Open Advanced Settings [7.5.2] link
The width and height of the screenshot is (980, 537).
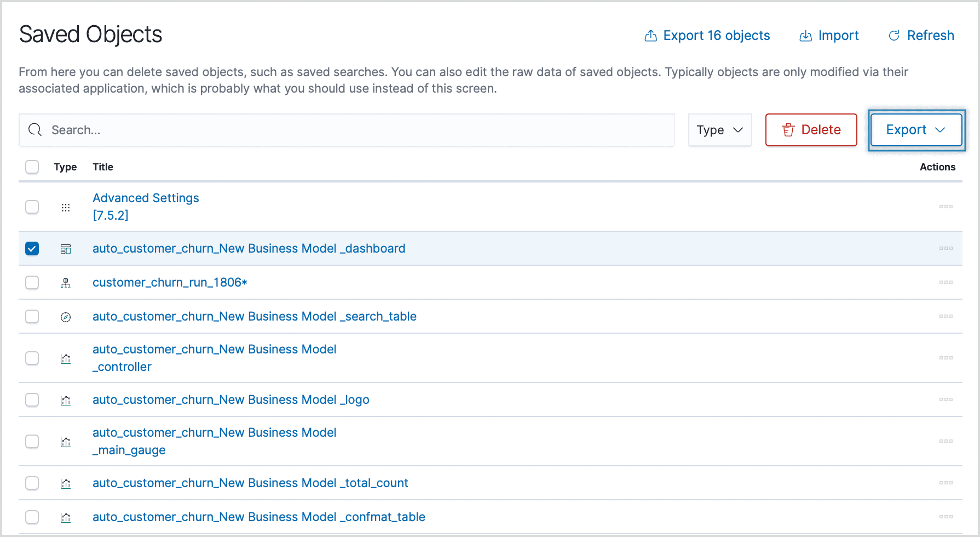coord(146,207)
